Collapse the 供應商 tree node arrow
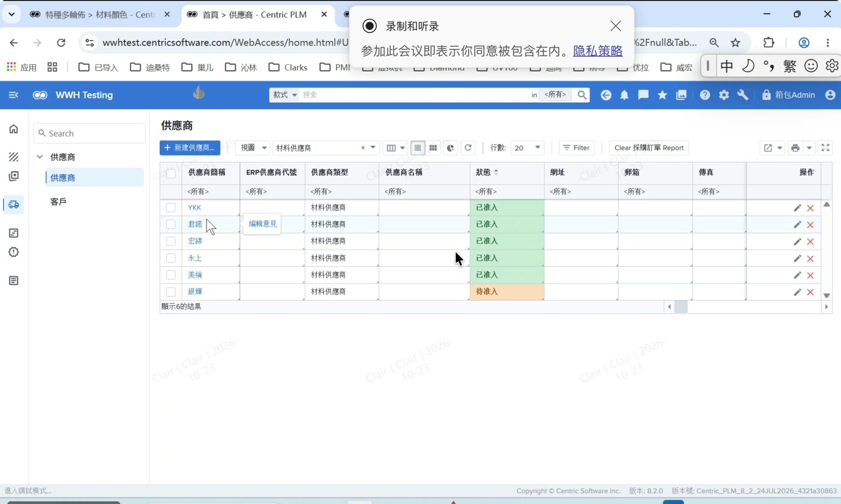This screenshot has width=841, height=504. tap(40, 157)
